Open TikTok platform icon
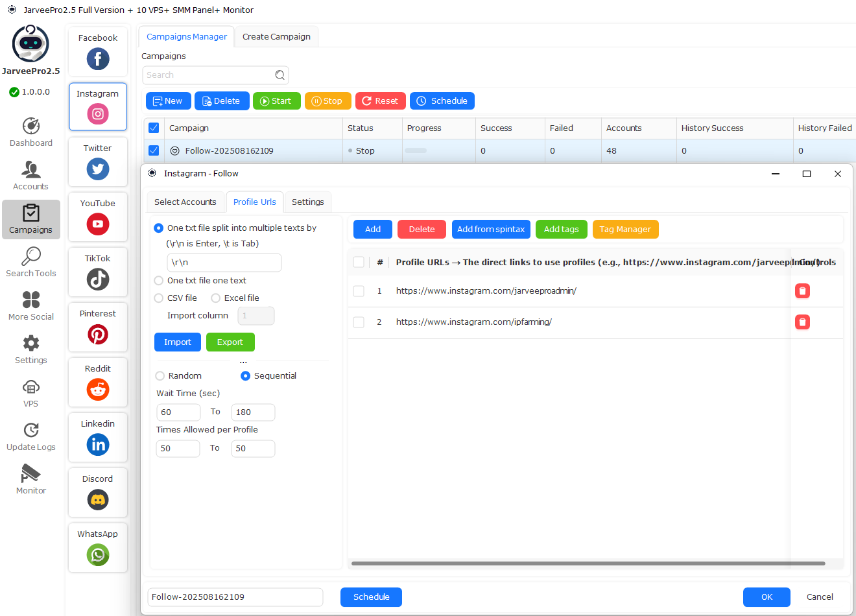The height and width of the screenshot is (616, 856). tap(98, 279)
